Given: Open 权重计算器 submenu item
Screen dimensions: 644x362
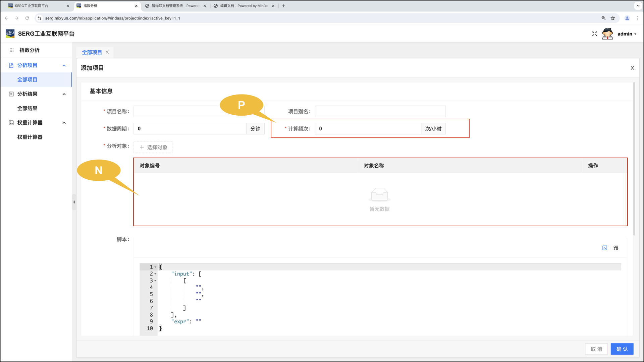Looking at the screenshot, I should (30, 137).
